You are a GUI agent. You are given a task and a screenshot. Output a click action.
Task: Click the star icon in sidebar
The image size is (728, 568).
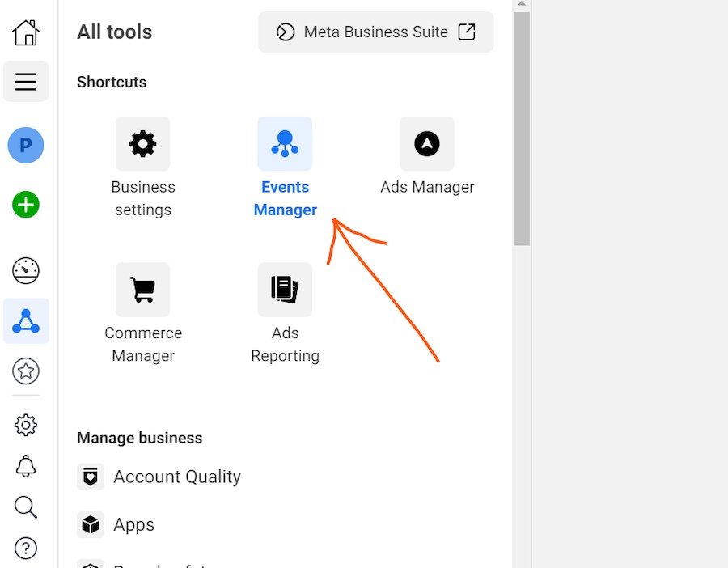point(26,371)
